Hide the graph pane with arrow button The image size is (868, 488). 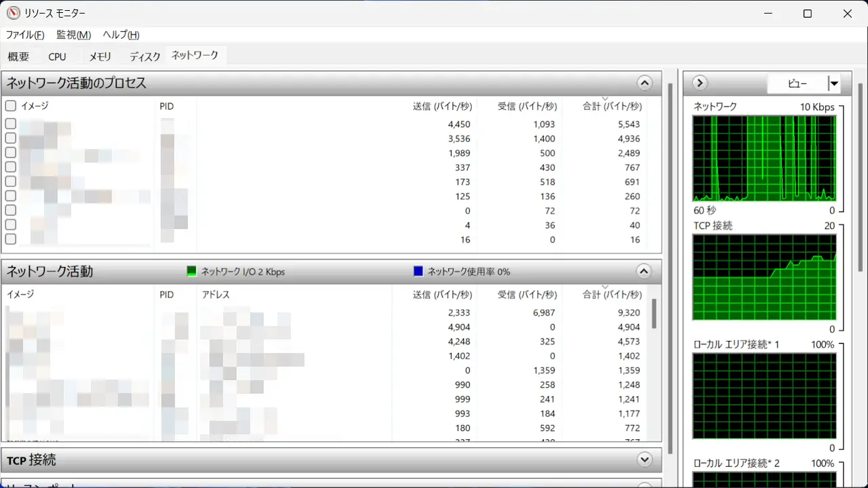(700, 83)
